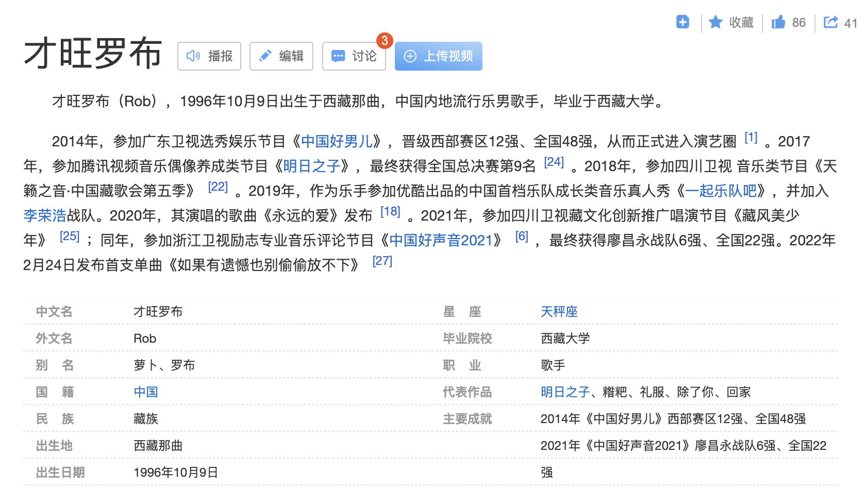
Task: Click the blue plus icon at top
Action: [682, 22]
